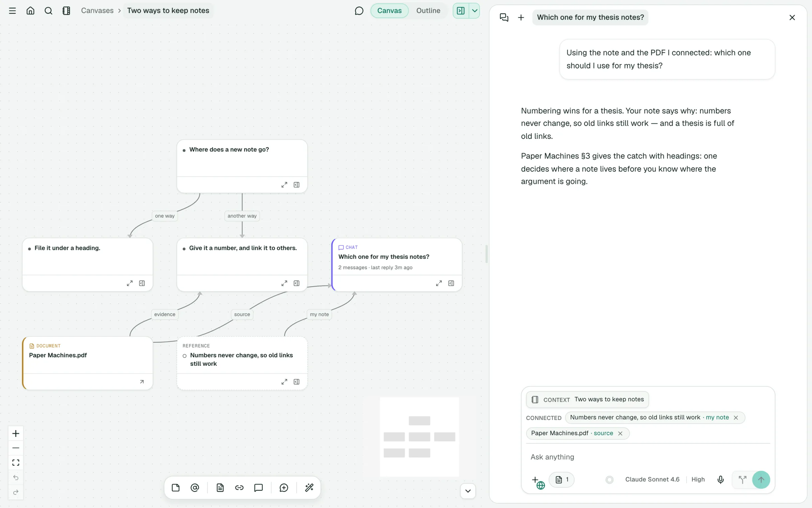This screenshot has height=508, width=812.
Task: Zoom out on the canvas
Action: pos(16,448)
